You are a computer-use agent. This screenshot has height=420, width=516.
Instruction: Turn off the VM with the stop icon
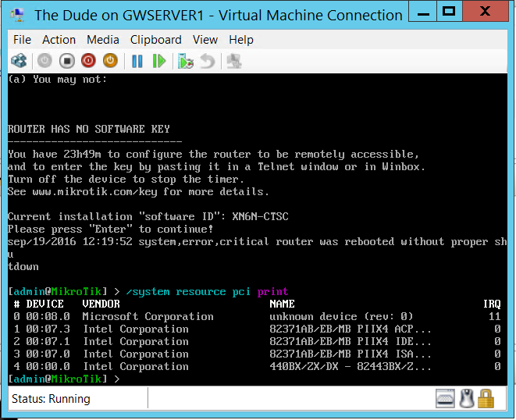pyautogui.click(x=67, y=61)
